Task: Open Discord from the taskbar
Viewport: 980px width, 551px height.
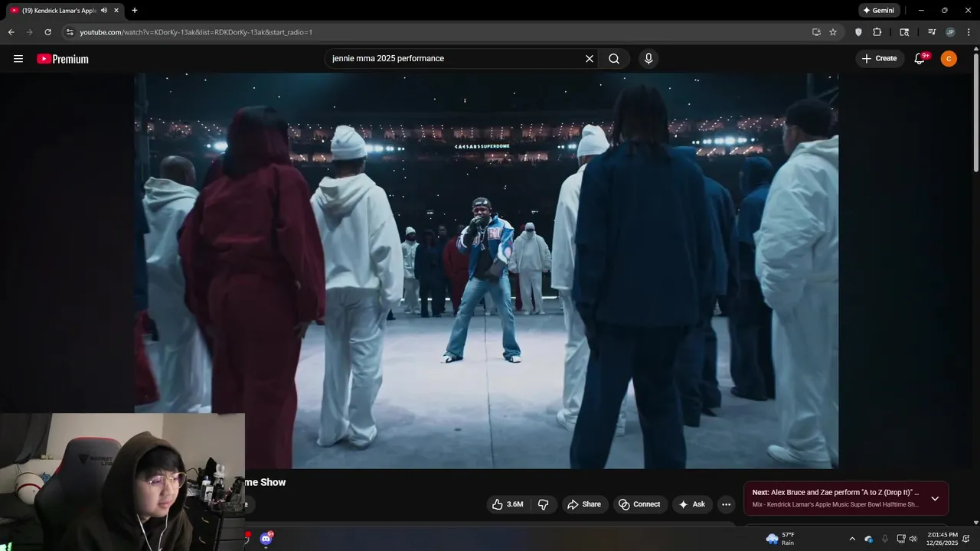Action: pyautogui.click(x=266, y=539)
